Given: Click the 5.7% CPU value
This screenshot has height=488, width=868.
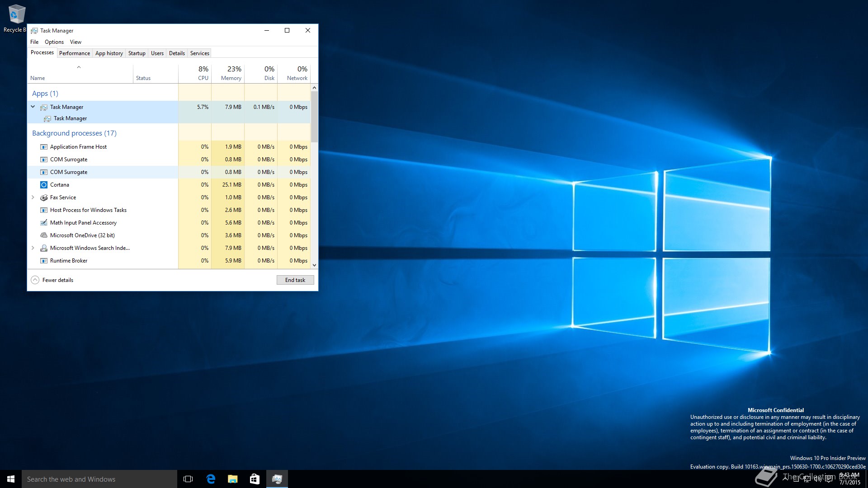Looking at the screenshot, I should click(x=203, y=107).
